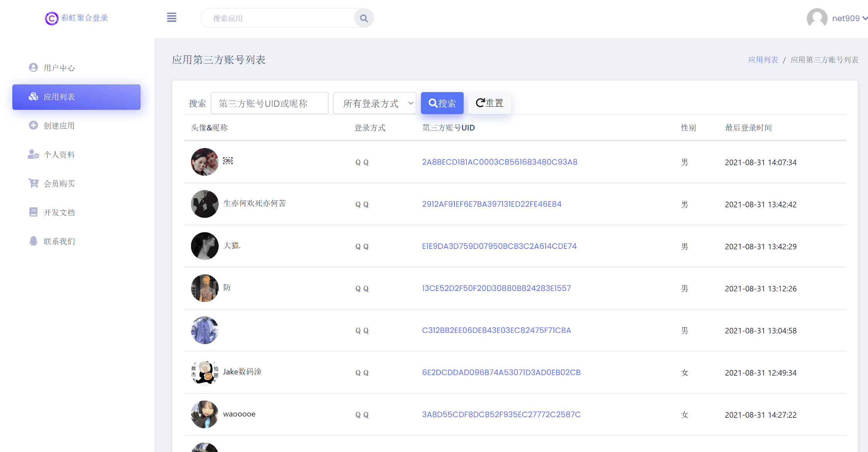This screenshot has width=868, height=452.
Task: Click the 会员购买 shopping cart icon
Action: 34,183
